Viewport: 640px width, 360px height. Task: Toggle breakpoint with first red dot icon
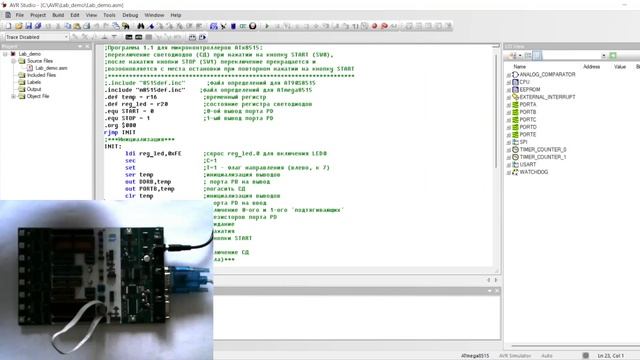(374, 26)
